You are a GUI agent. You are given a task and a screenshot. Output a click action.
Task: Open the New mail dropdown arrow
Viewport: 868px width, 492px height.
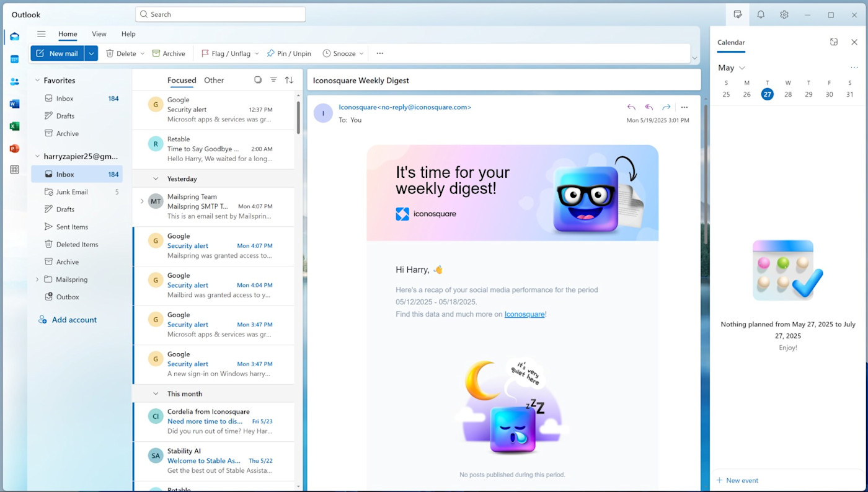(91, 53)
